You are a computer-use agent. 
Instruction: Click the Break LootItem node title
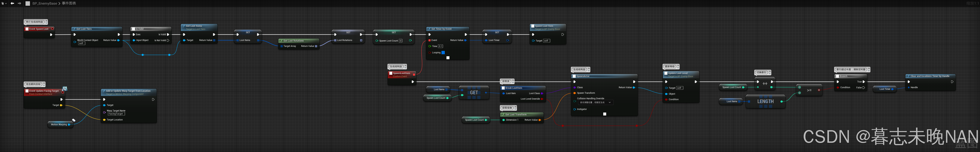514,88
